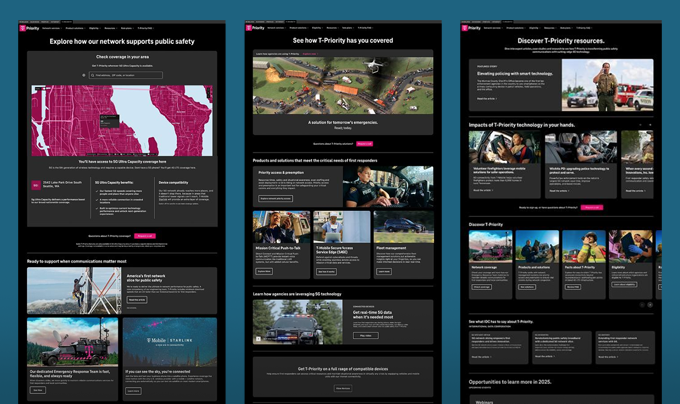Screen dimensions: 680x404
Task: Click the previous arrow of the Impacts carousel
Action: coord(641,125)
